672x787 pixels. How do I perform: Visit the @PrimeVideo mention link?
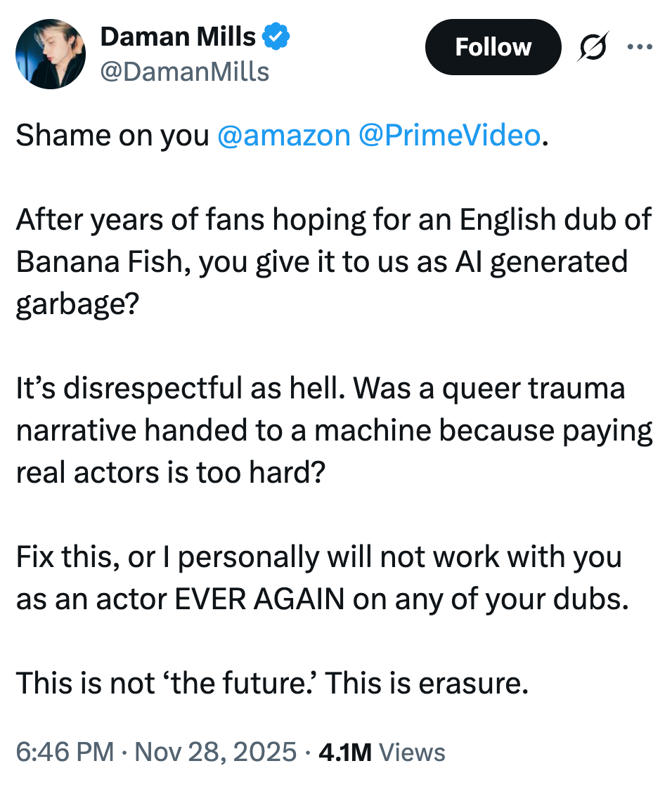(x=449, y=136)
